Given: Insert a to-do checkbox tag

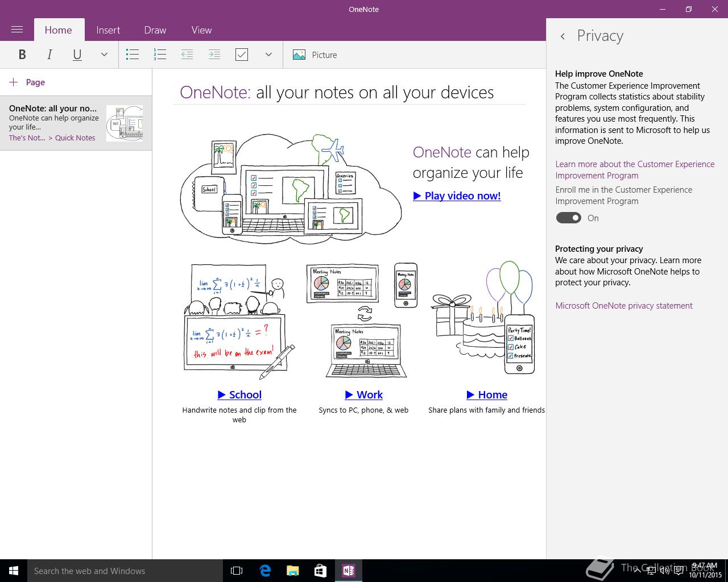Looking at the screenshot, I should [x=242, y=55].
